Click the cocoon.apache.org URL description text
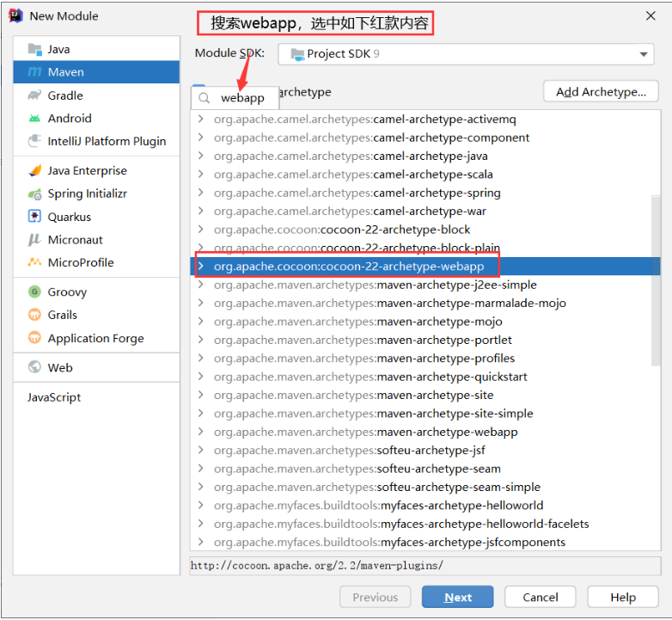 (x=317, y=566)
